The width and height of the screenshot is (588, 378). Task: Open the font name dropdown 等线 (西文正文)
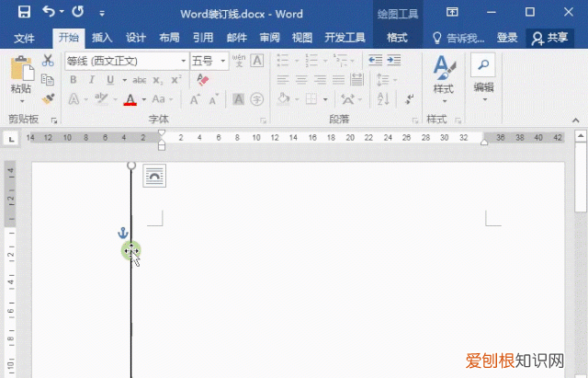pyautogui.click(x=184, y=61)
